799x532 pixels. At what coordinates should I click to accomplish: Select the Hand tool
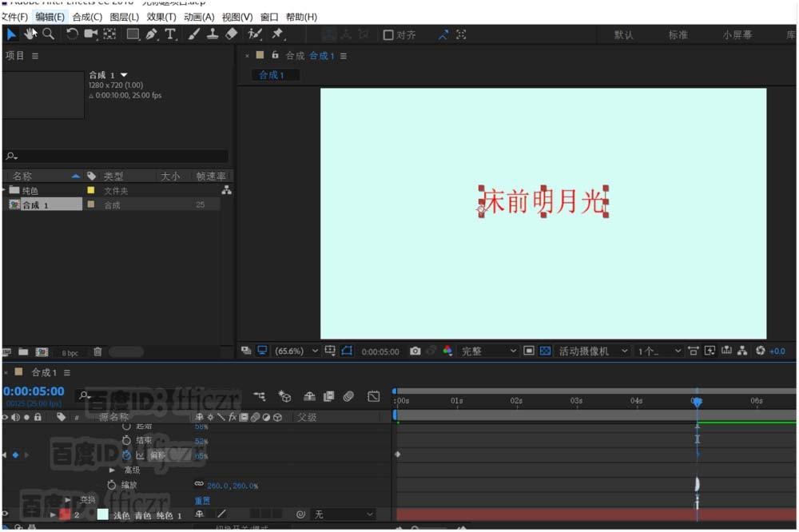(x=29, y=34)
